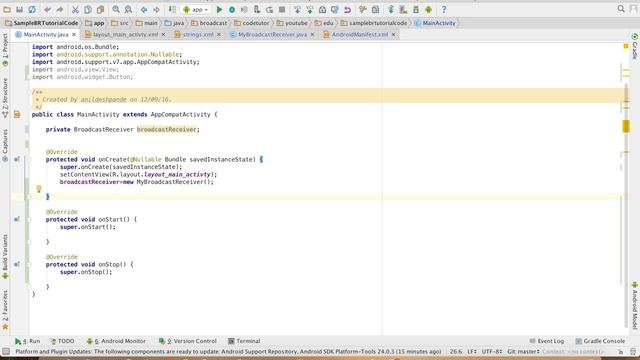Toggle the Android Model tool window
This screenshot has height=360, width=640.
[x=635, y=305]
